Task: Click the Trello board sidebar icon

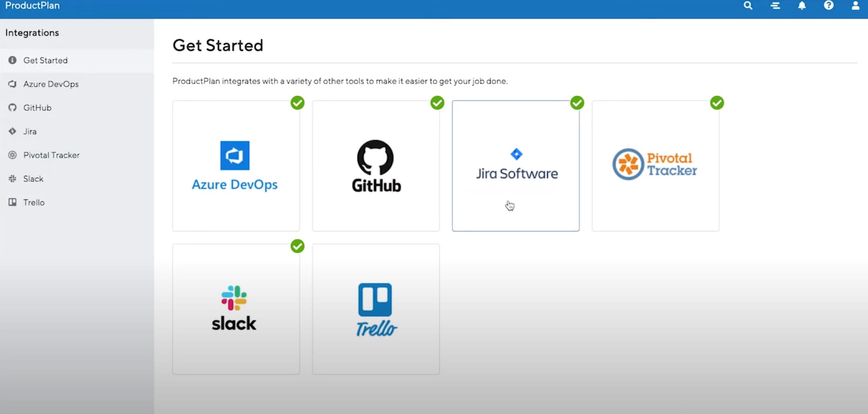Action: tap(13, 202)
